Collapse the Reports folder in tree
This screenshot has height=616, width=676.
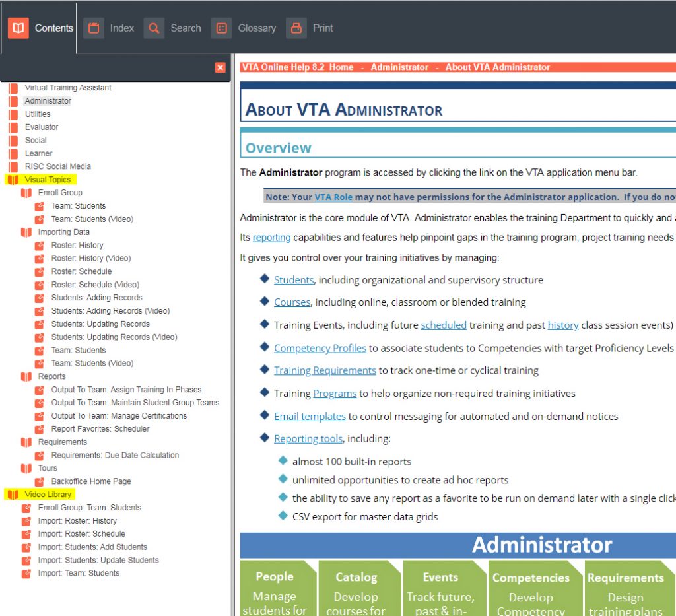point(26,376)
